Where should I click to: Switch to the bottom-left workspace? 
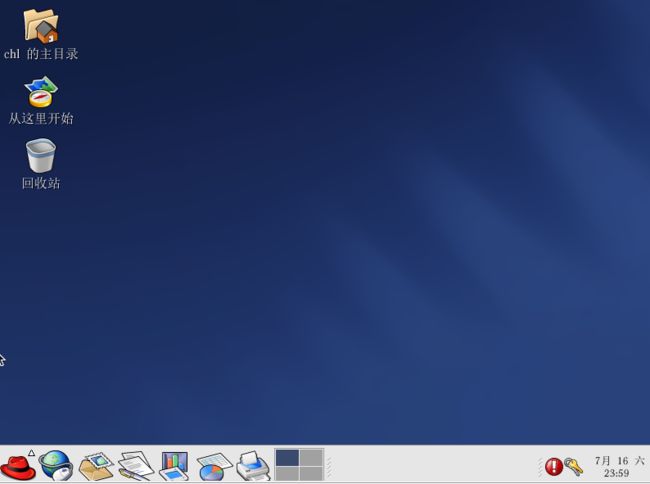[x=287, y=474]
